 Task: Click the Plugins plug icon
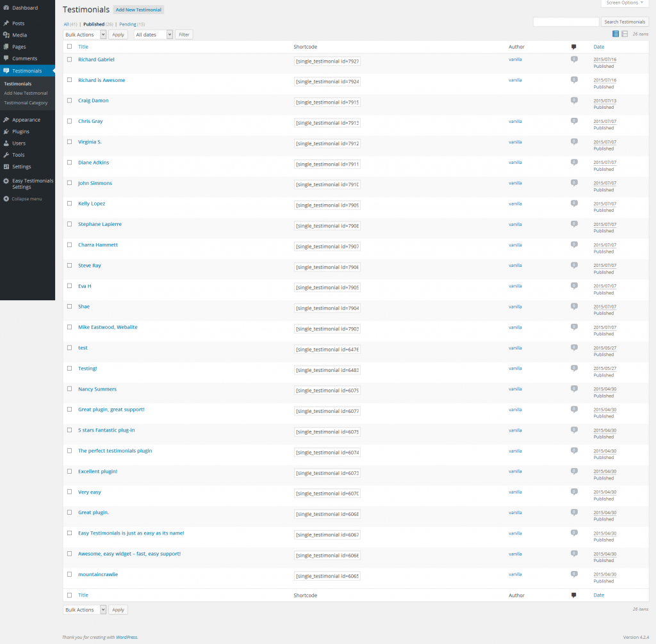(6, 131)
